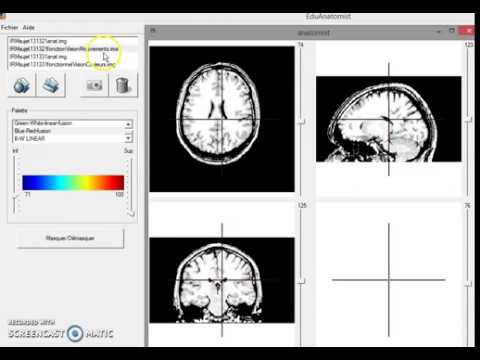
Task: Click the anatomist window title bar icon
Action: click(x=153, y=31)
